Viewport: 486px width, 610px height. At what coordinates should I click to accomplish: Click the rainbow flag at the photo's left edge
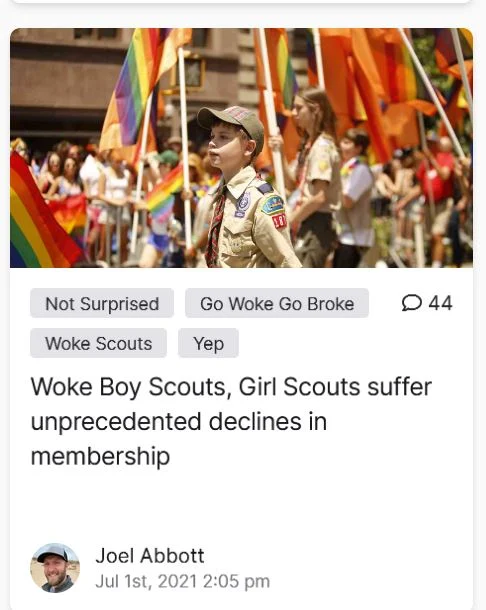39,214
